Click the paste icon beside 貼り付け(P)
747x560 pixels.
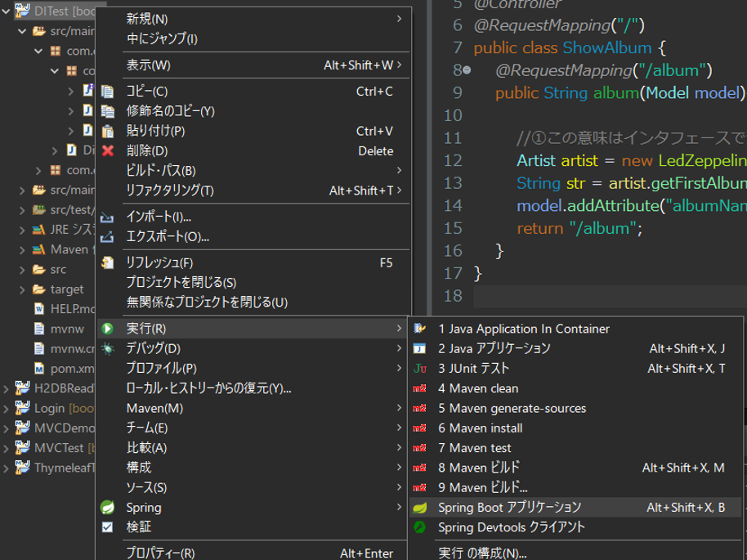click(x=107, y=131)
